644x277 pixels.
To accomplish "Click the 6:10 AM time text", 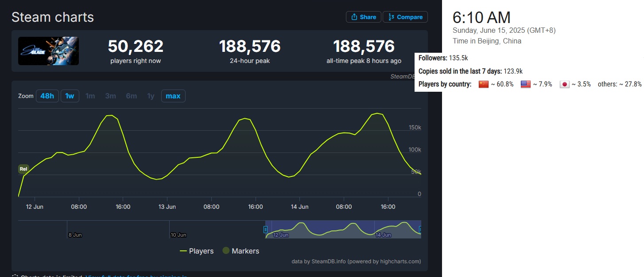I will (481, 18).
